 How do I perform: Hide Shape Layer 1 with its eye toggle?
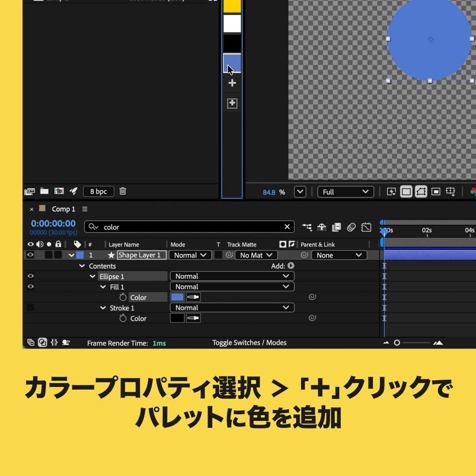[x=30, y=255]
